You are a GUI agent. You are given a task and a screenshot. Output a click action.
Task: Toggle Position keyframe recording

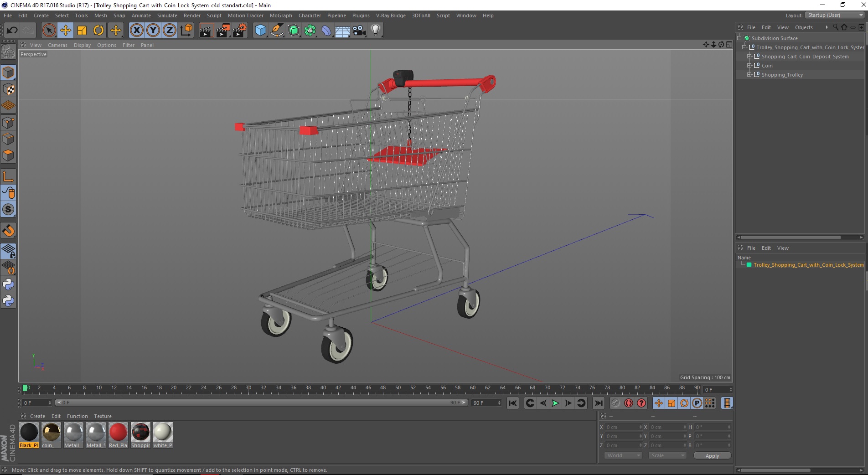(x=659, y=403)
